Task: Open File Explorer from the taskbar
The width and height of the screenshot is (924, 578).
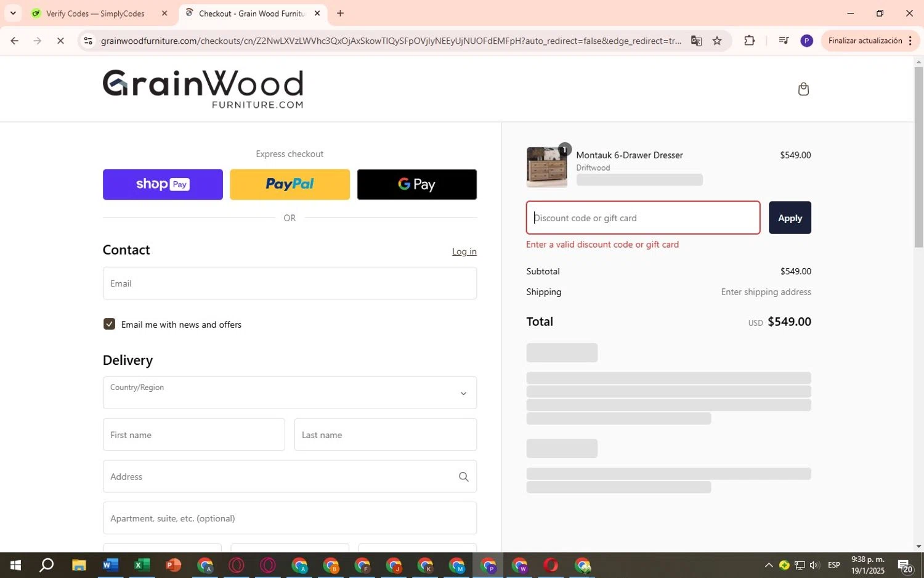Action: click(79, 565)
